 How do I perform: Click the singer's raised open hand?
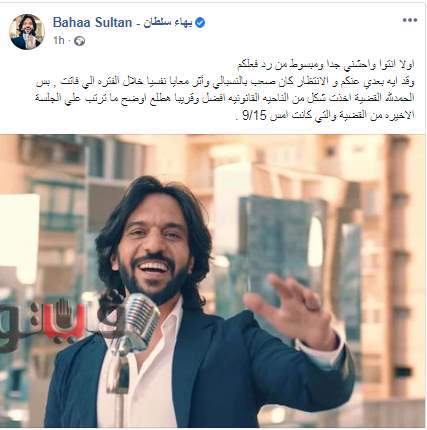[x=291, y=310]
